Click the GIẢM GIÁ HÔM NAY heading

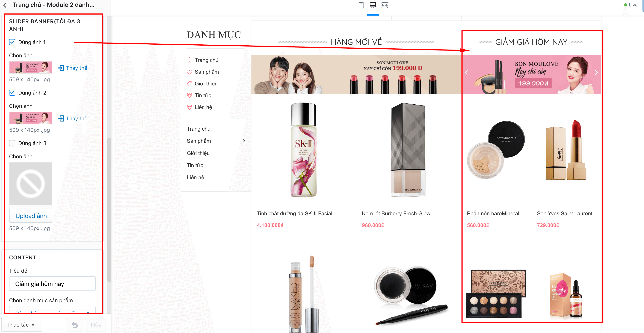point(531,42)
